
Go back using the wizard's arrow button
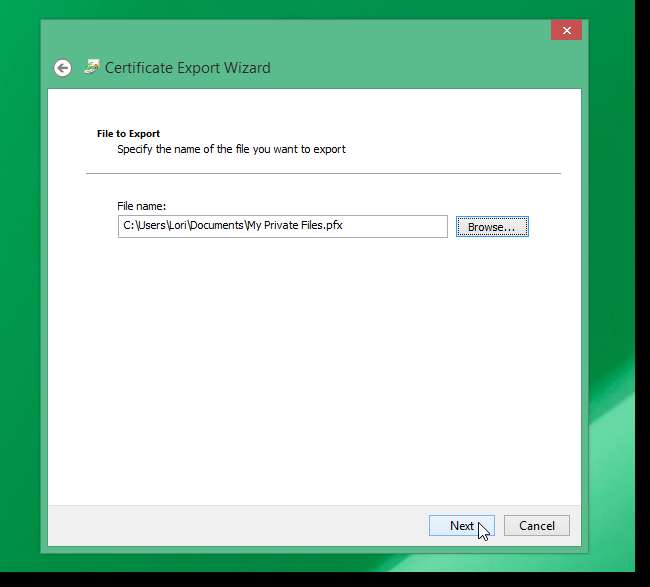point(63,68)
